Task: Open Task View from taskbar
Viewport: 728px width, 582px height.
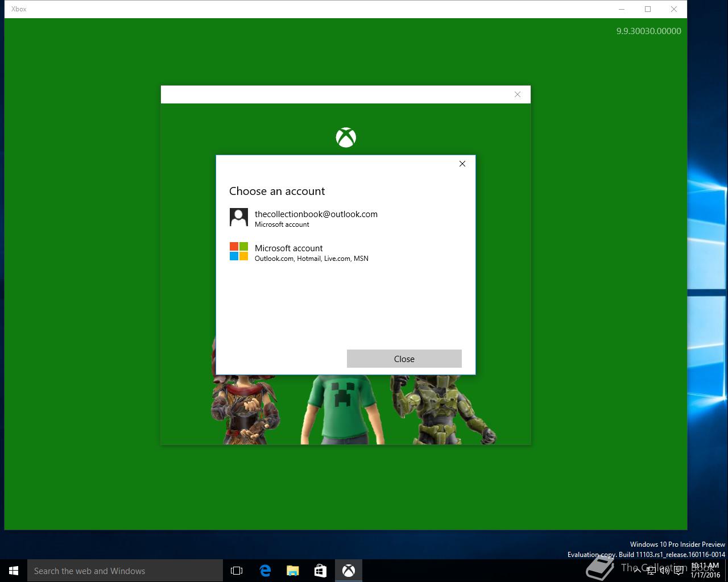Action: pos(237,571)
